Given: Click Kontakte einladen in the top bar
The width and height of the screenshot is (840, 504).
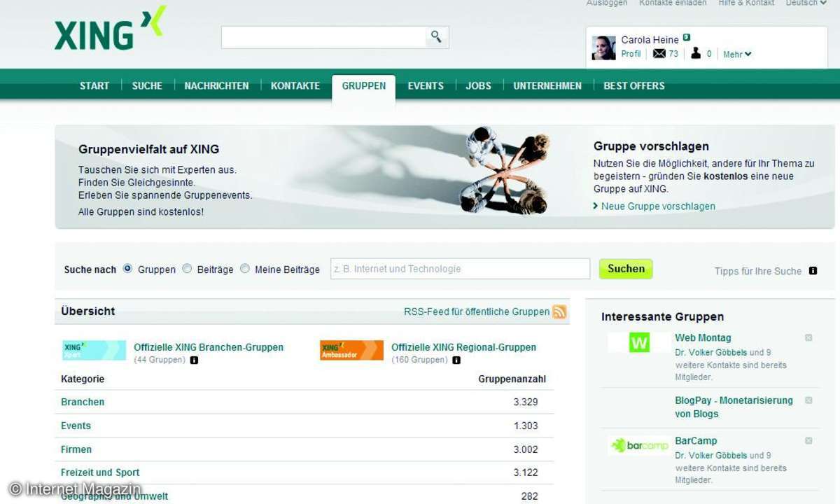Looking at the screenshot, I should pyautogui.click(x=671, y=3).
